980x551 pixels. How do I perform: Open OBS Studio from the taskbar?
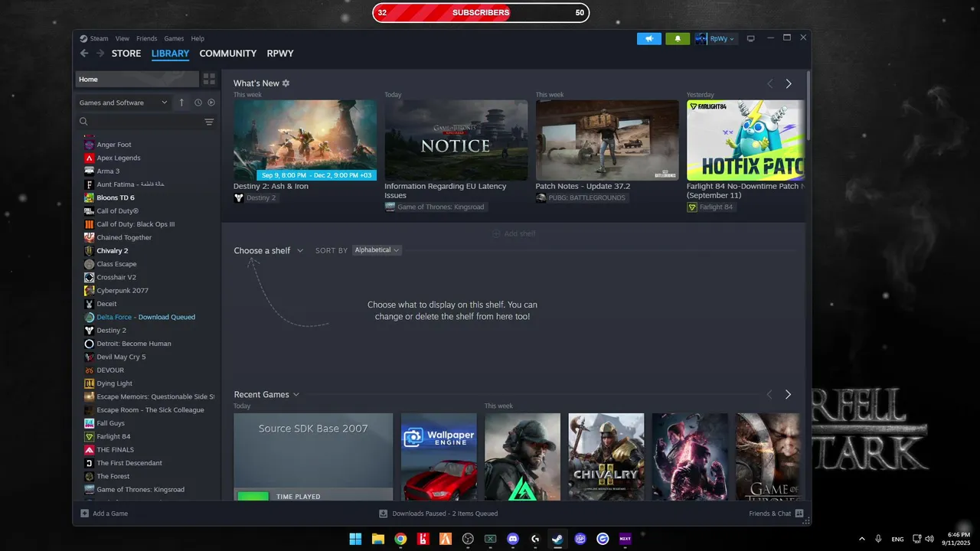coord(468,539)
